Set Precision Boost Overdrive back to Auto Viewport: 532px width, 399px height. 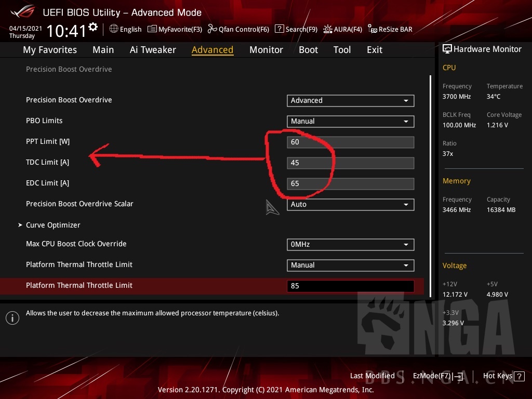[x=350, y=100]
